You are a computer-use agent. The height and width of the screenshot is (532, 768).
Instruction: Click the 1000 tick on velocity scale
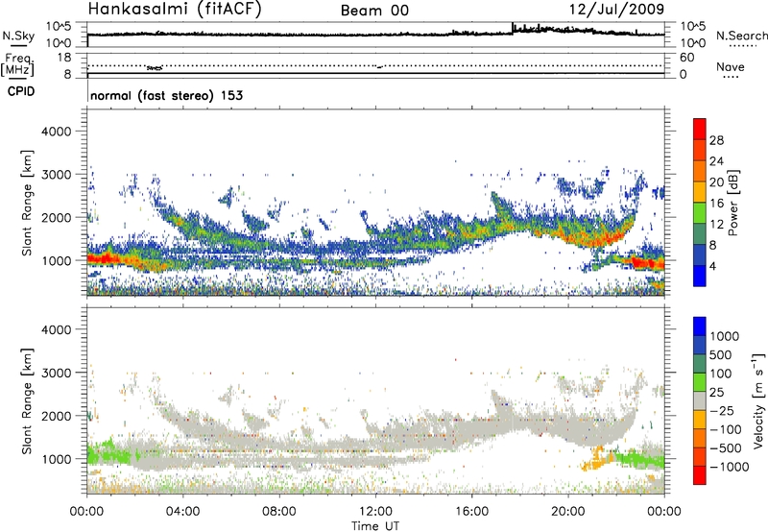(725, 336)
